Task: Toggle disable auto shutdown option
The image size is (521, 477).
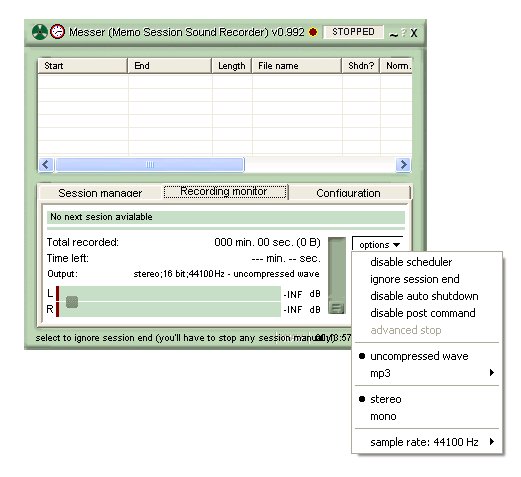Action: 427,296
